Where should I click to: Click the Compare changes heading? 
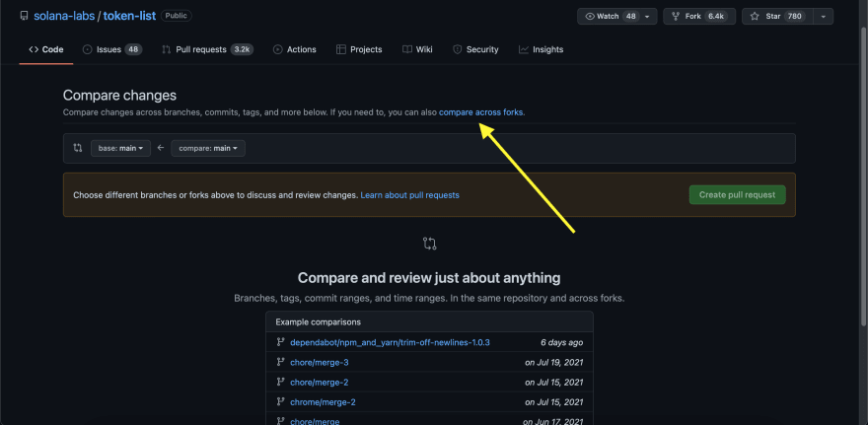[x=119, y=96]
